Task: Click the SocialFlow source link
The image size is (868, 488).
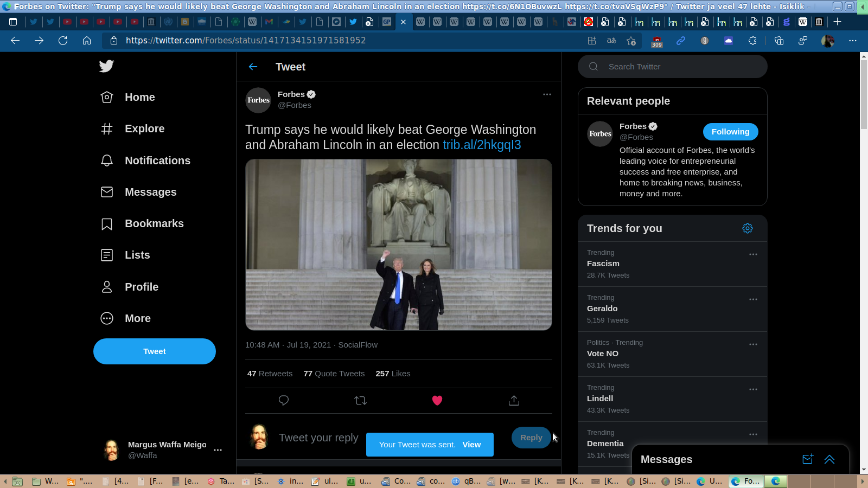Action: pyautogui.click(x=358, y=345)
